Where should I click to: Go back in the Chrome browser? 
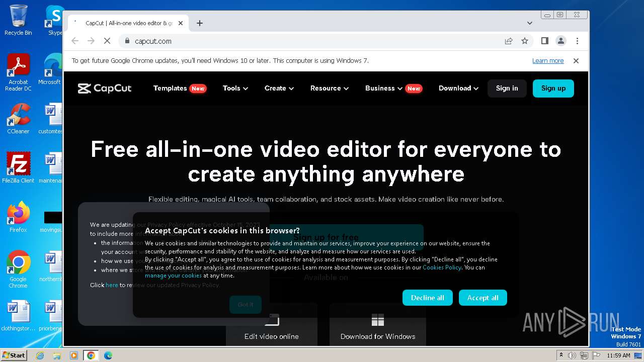75,41
